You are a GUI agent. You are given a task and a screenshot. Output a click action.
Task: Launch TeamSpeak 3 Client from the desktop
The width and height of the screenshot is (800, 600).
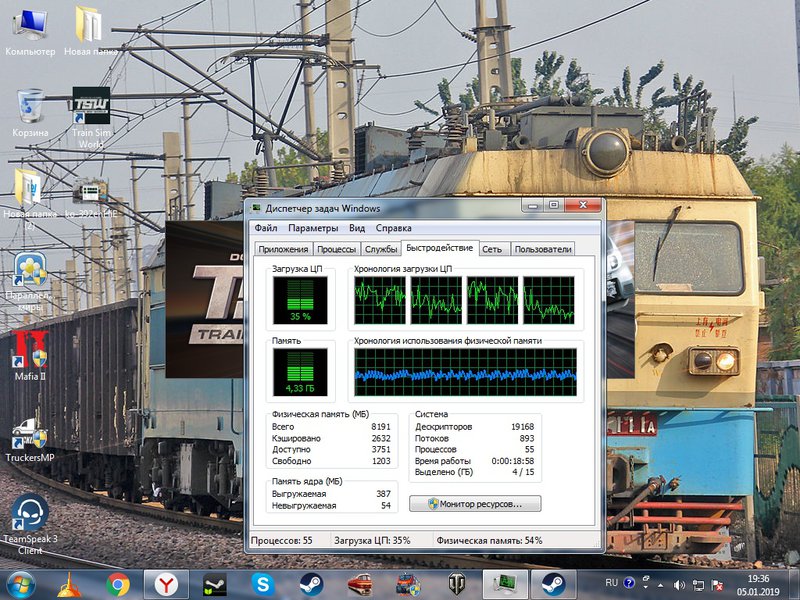(28, 512)
